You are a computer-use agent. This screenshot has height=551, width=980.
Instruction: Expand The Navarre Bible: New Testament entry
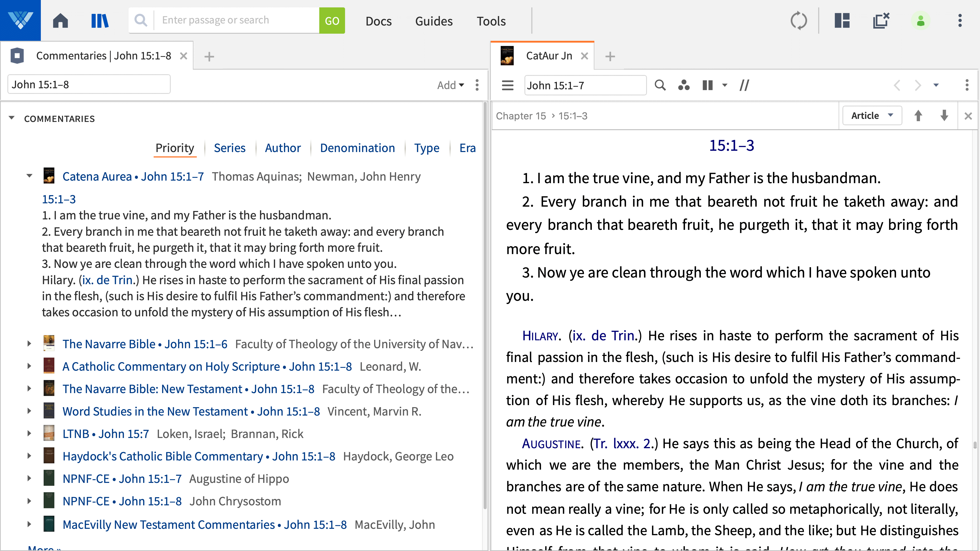tap(29, 389)
